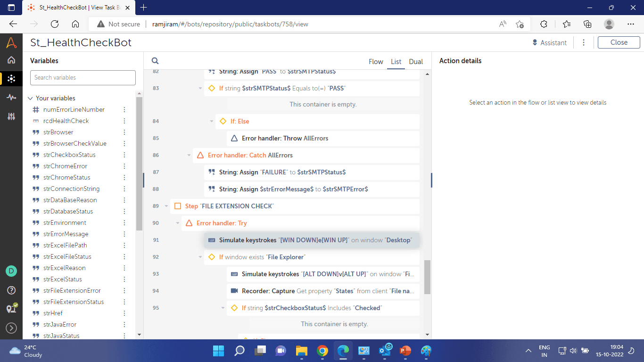644x362 pixels.
Task: Open Outlook from taskbar
Action: (x=385, y=351)
